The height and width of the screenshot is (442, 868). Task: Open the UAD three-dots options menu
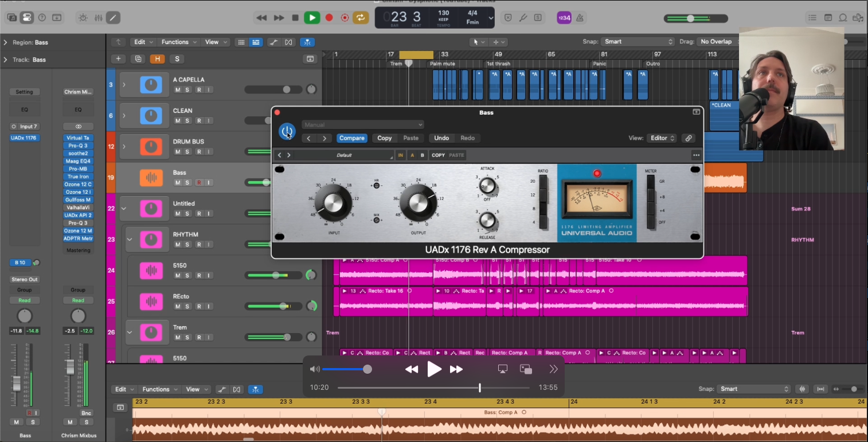pos(696,155)
